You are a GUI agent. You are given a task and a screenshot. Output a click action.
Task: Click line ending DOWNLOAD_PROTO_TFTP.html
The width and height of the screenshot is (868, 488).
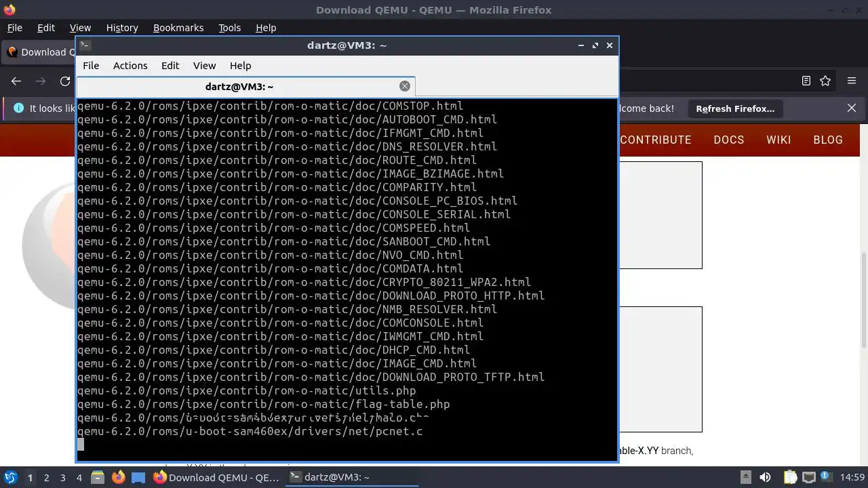pyautogui.click(x=311, y=377)
